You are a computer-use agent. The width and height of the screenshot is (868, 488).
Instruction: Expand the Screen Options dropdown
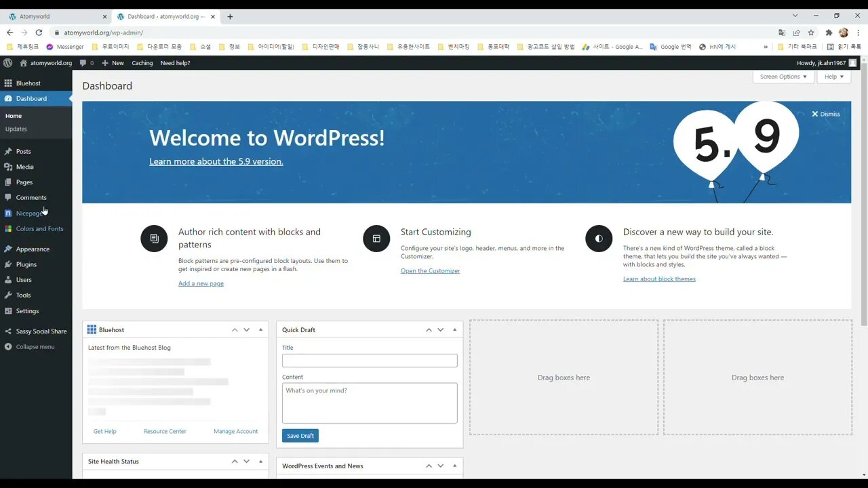pos(783,77)
